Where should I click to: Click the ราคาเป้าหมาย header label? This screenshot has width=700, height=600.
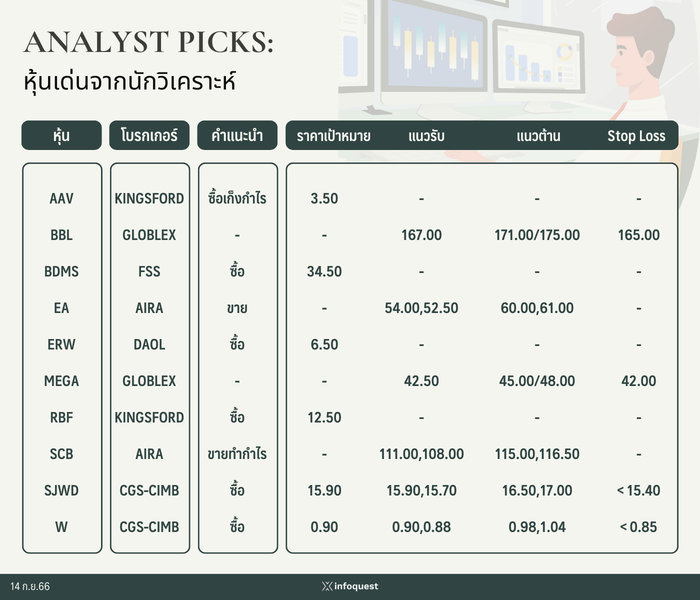point(333,136)
